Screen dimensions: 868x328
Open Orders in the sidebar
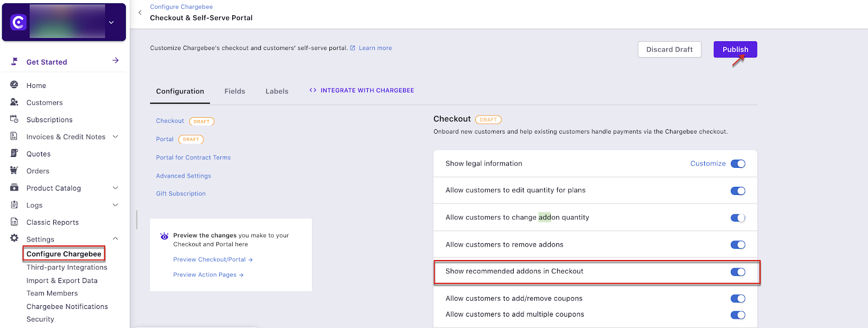click(x=38, y=171)
